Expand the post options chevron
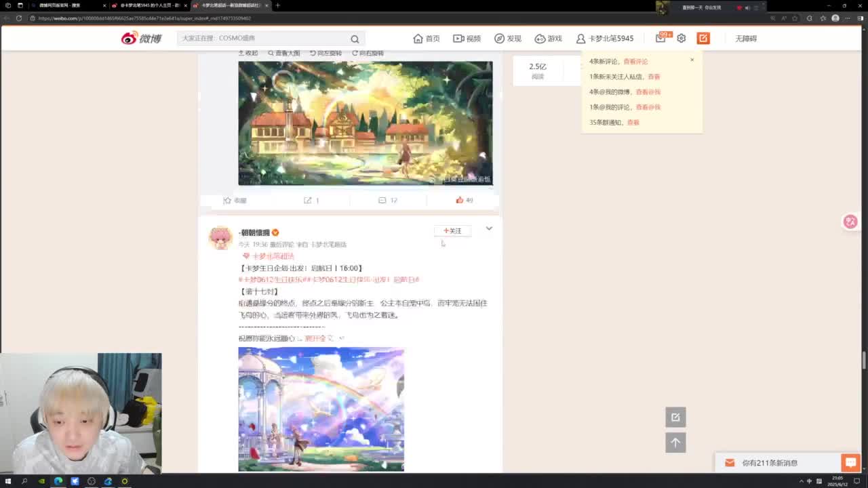The height and width of the screenshot is (488, 868). pos(489,229)
